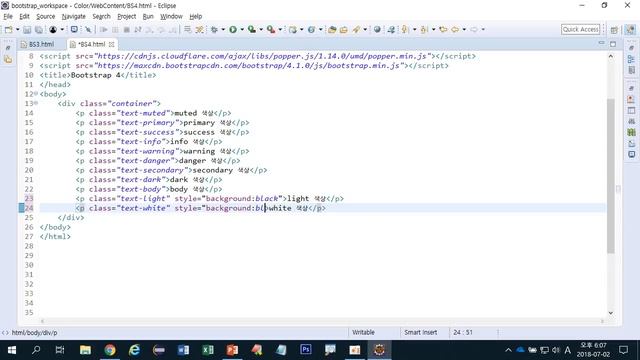Viewport: 640px width, 360px height.
Task: Click the scroll down arrow of editor
Action: point(611,313)
